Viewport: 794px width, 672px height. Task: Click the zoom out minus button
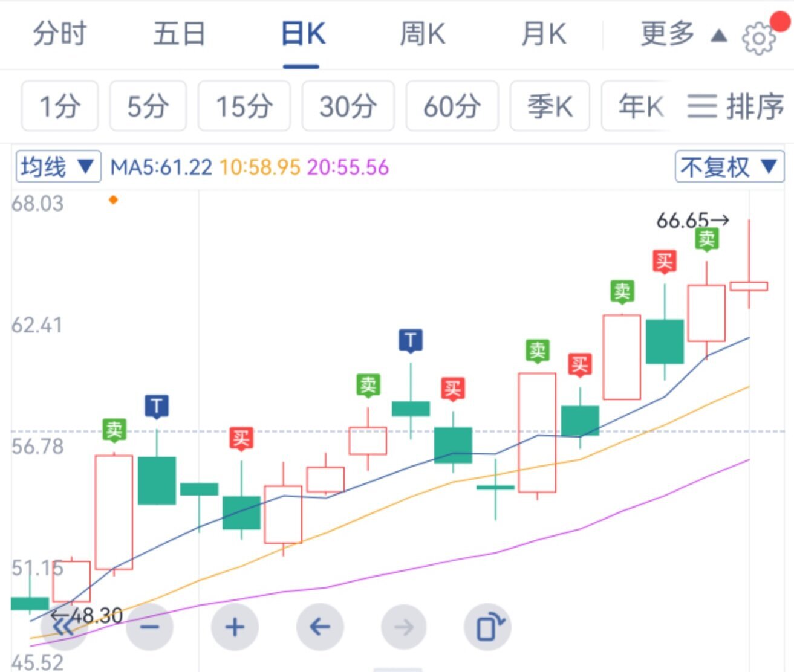click(149, 627)
